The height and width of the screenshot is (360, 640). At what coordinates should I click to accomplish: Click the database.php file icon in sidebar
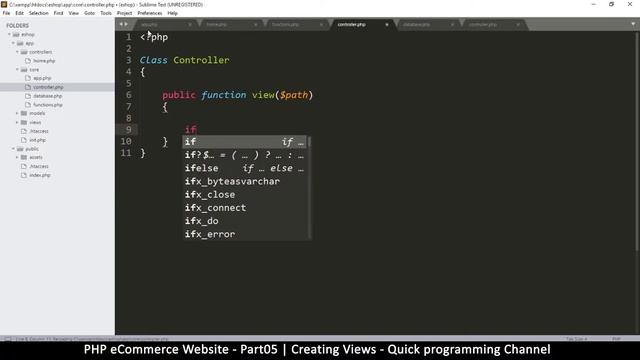click(28, 96)
